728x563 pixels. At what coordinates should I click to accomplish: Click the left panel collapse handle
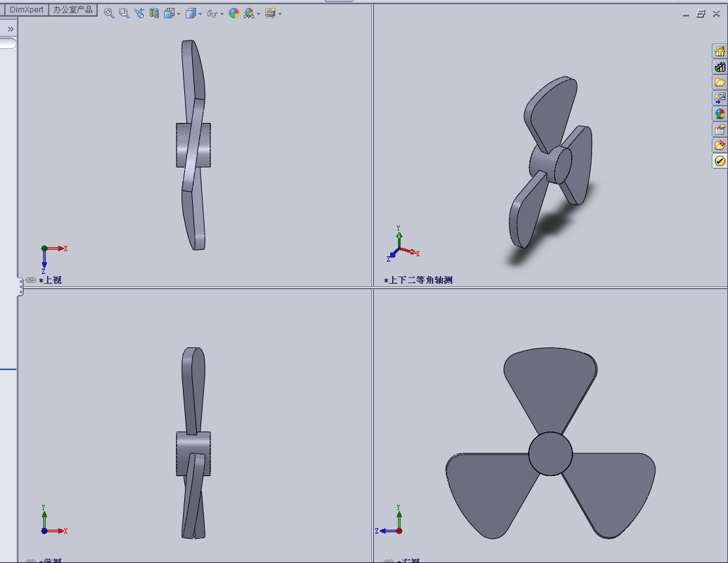coord(20,287)
